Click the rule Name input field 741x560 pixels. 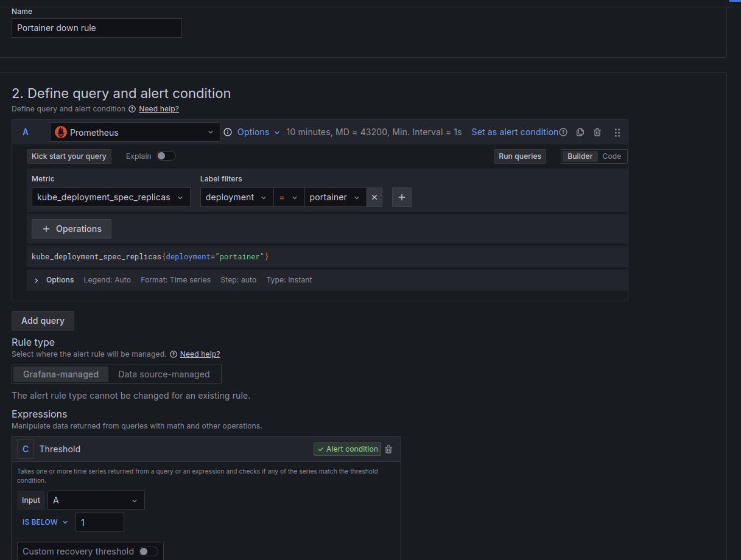point(96,28)
